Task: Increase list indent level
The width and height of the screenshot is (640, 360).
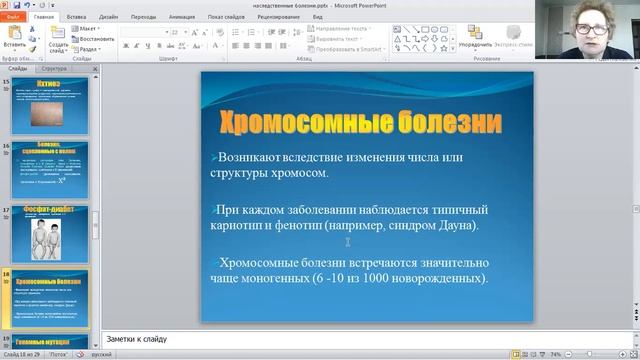Action: [x=282, y=32]
